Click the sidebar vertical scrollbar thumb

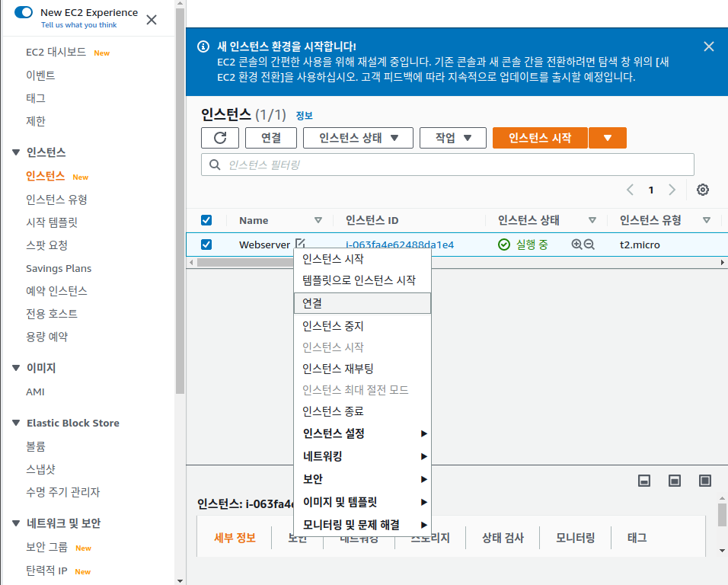pyautogui.click(x=180, y=200)
